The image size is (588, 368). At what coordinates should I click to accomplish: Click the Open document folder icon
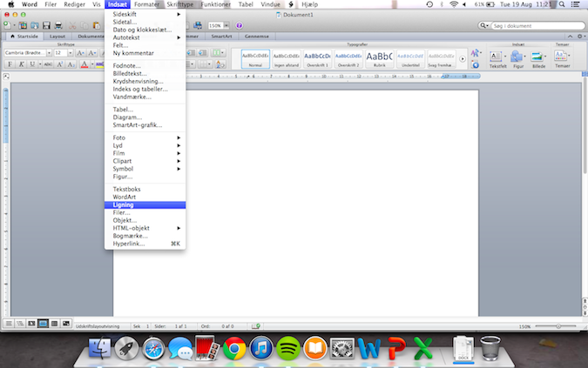coord(35,25)
